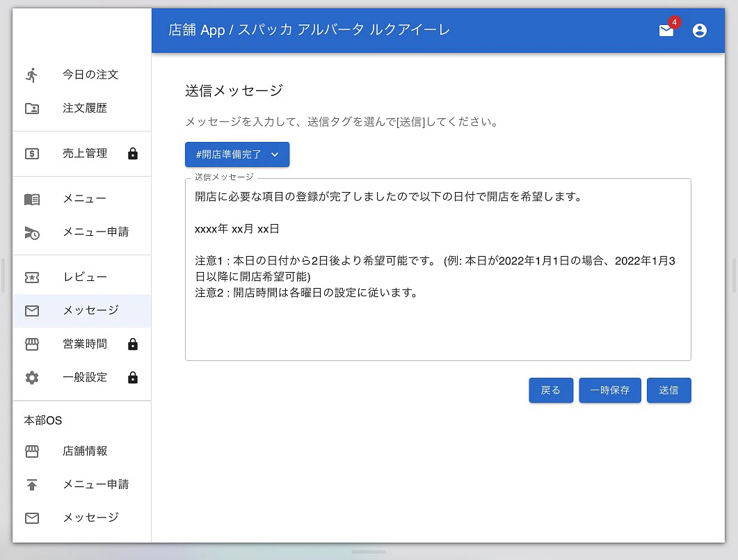Viewport: 738px width, 560px height.
Task: Click the open book icon for メニュー
Action: pyautogui.click(x=32, y=199)
